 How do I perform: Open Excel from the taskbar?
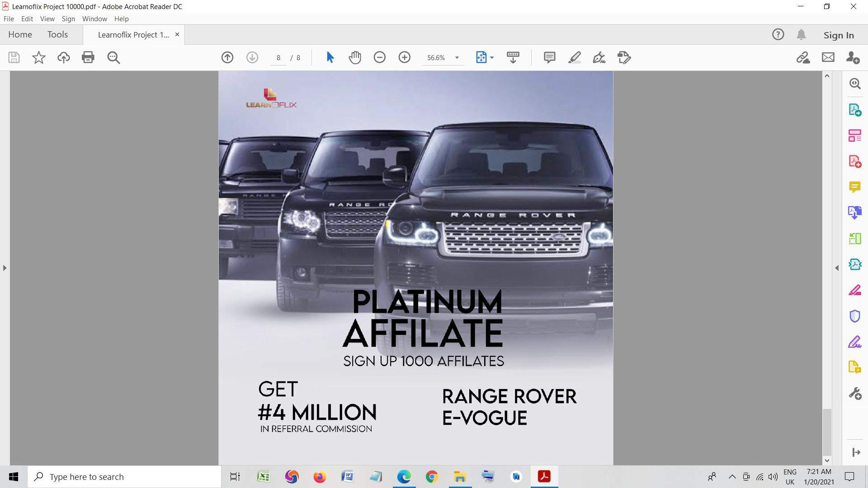click(263, 477)
